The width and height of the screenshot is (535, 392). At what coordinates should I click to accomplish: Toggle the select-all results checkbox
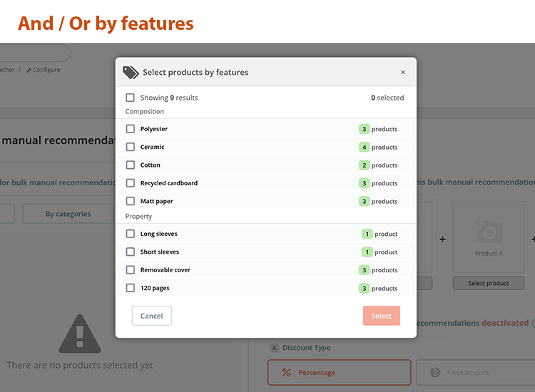pos(130,98)
